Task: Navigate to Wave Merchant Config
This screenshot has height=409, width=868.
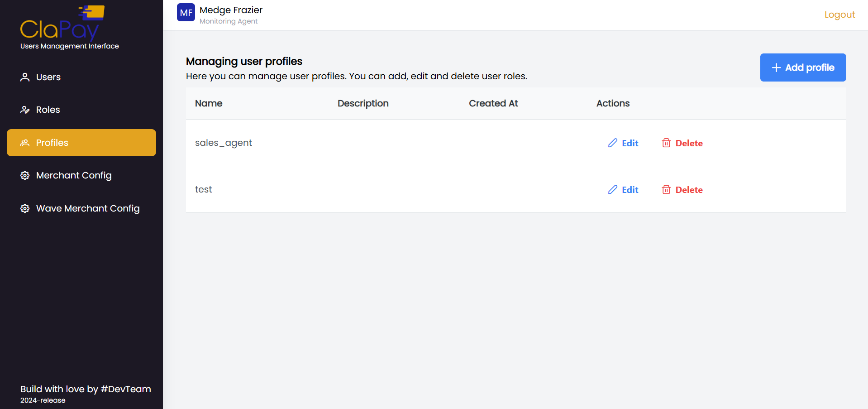Action: [x=88, y=208]
